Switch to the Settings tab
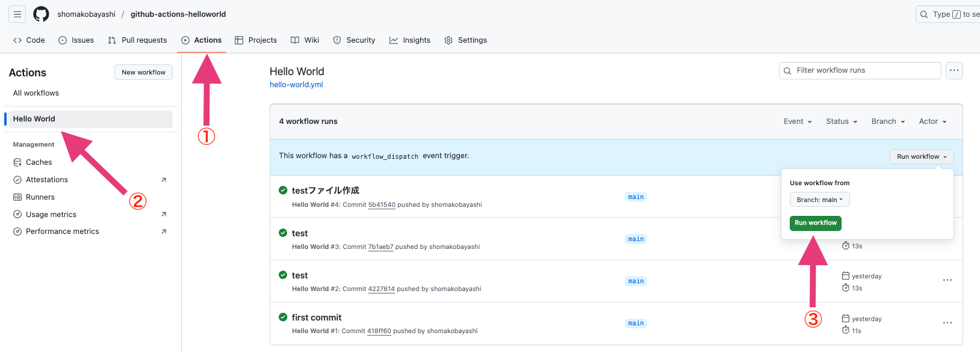This screenshot has height=353, width=980. point(465,40)
